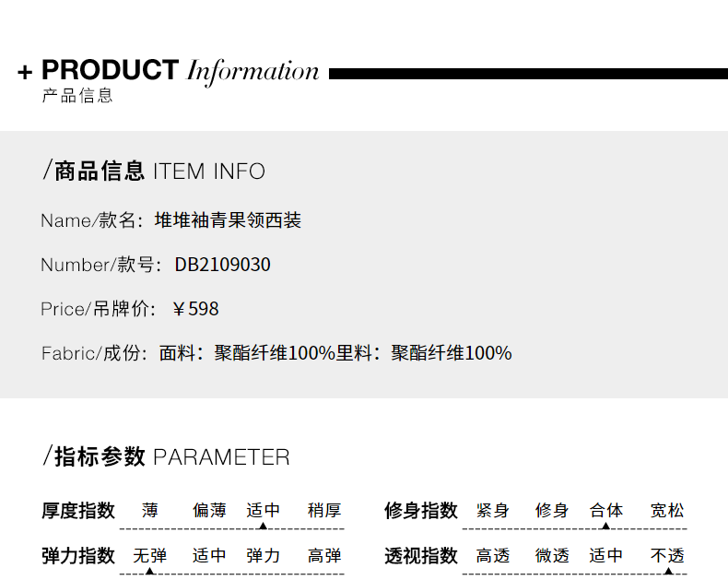Select the 微透 transparency option

point(552,555)
